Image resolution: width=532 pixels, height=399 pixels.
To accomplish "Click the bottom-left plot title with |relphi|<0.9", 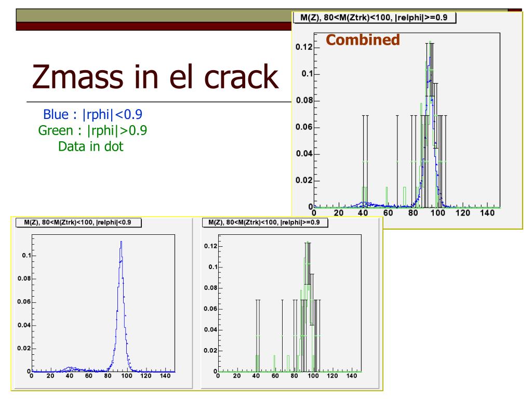I will [77, 222].
